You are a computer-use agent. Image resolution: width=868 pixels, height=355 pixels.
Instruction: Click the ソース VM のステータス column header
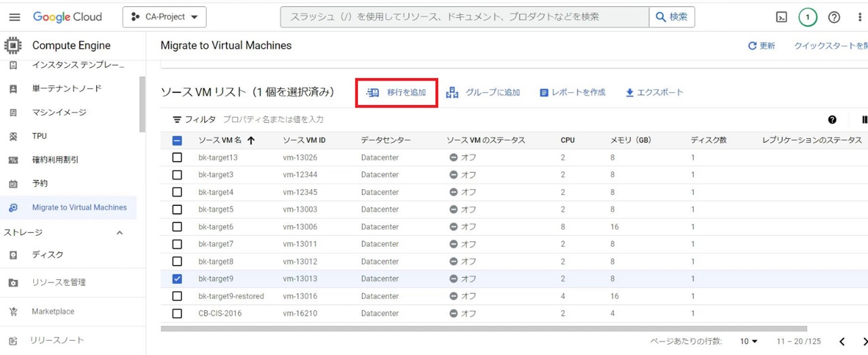point(486,140)
